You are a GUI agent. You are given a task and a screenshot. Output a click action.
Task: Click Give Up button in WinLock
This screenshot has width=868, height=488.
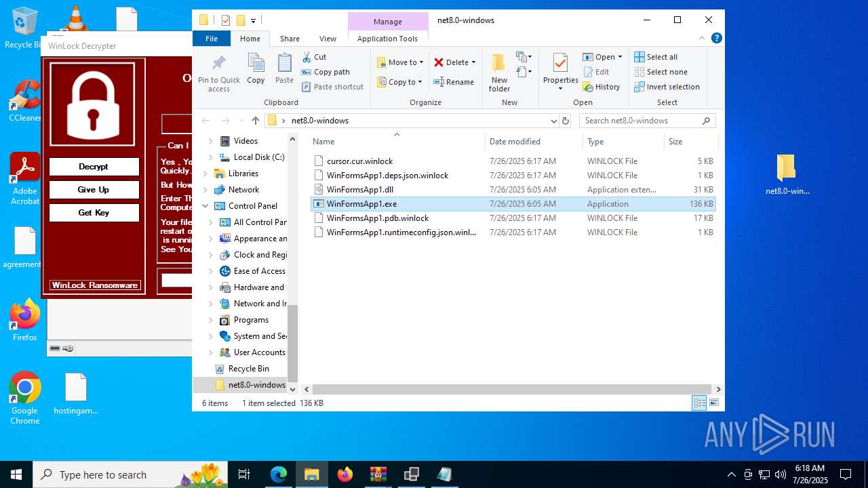pos(94,190)
